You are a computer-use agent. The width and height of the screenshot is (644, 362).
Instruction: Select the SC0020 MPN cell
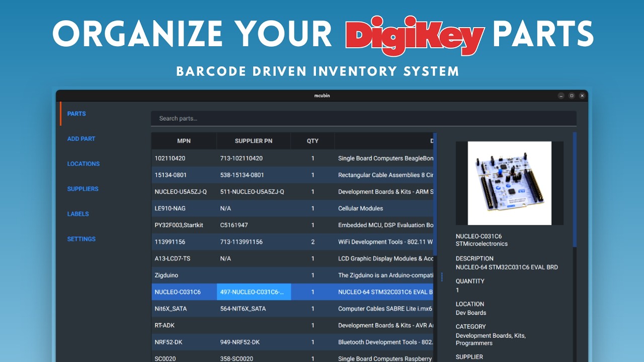click(184, 357)
